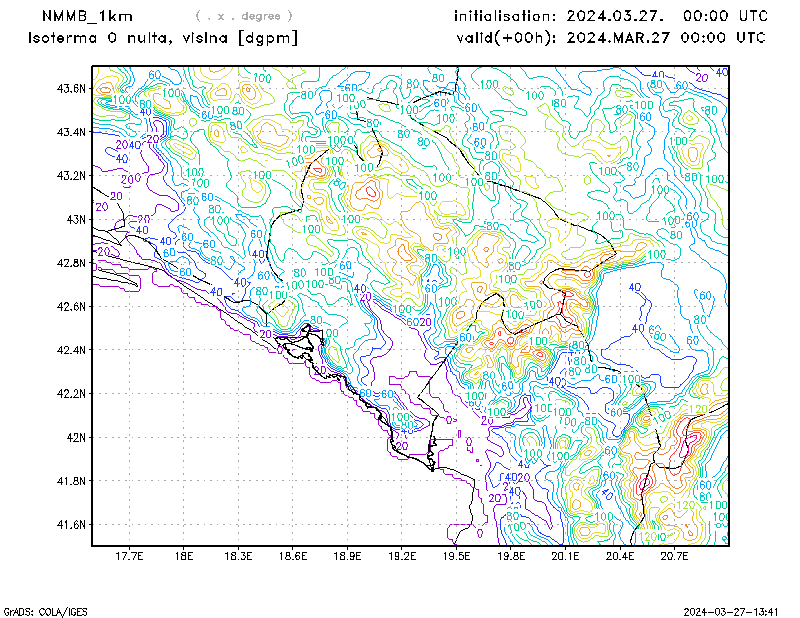This screenshot has height=618, width=800.
Task: Select the 42.6N latitude label
Action: 71,306
